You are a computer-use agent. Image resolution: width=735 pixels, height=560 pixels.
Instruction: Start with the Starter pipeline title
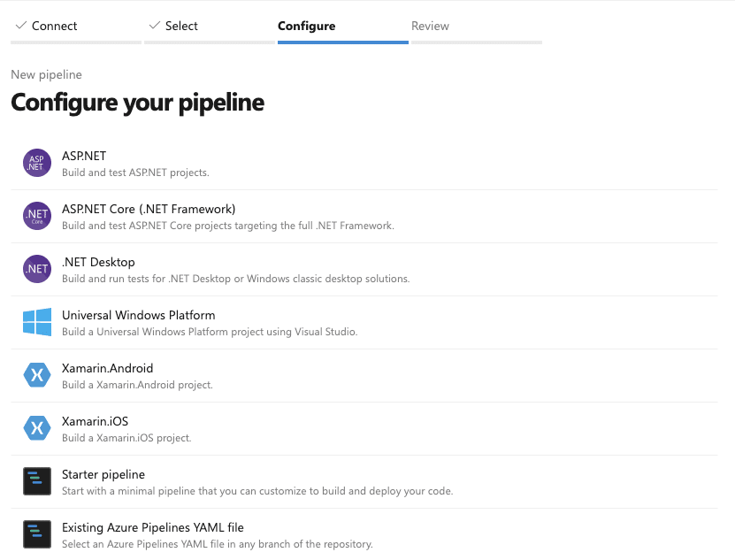[x=103, y=474]
